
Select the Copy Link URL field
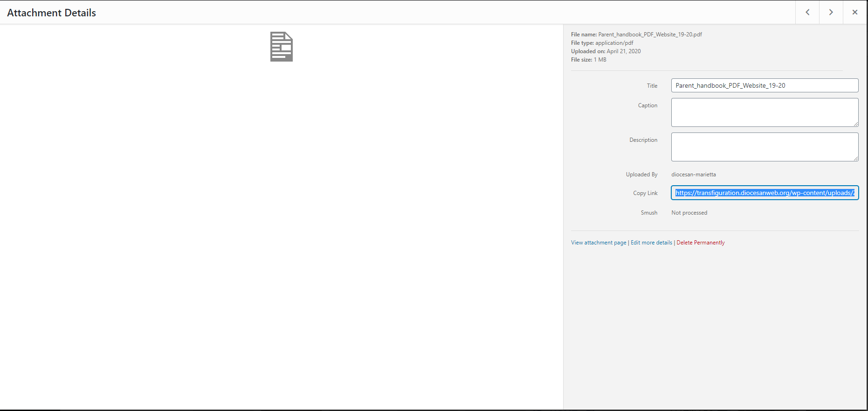[x=765, y=193]
